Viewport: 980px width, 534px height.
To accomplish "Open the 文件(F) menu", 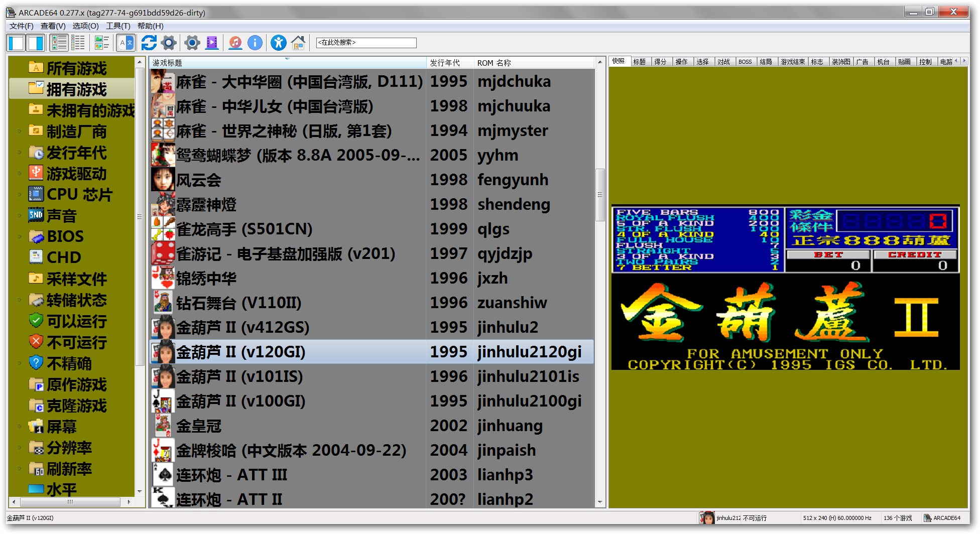I will coord(22,26).
